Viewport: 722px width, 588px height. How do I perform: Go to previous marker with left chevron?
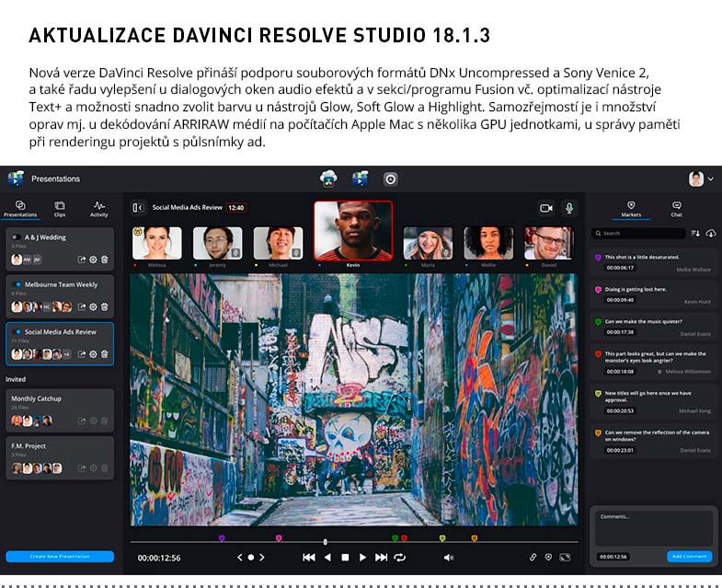pos(239,557)
